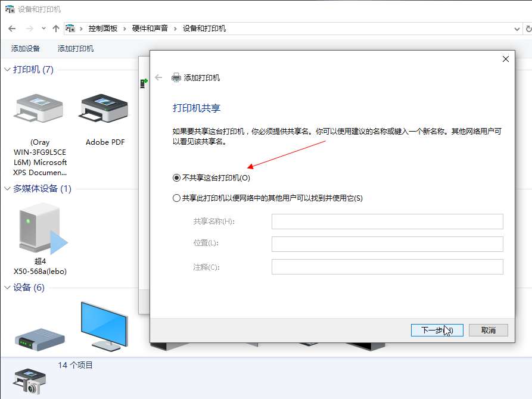
Task: Click the 设备和打印机 breadcrumb
Action: pyautogui.click(x=204, y=29)
